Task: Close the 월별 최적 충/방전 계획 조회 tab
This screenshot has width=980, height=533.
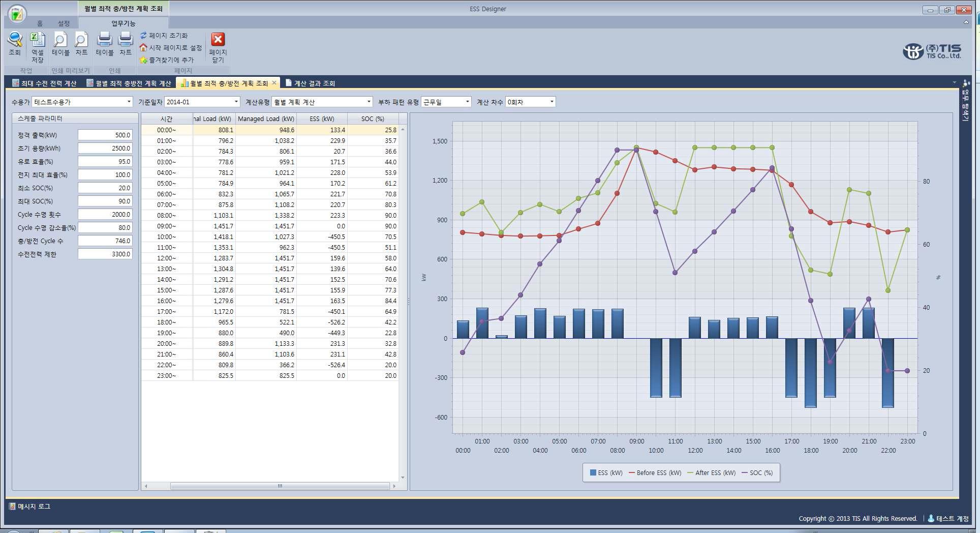Action: point(274,82)
